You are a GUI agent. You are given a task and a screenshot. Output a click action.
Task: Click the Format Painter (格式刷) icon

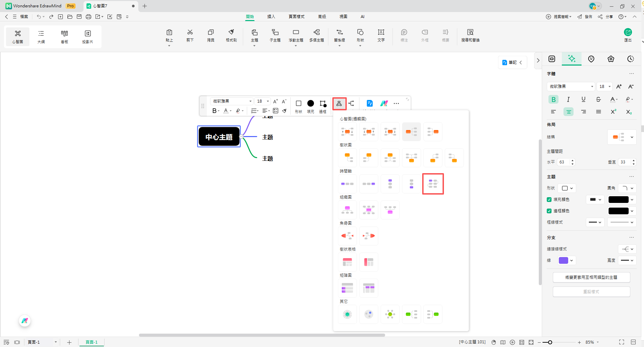pyautogui.click(x=231, y=35)
